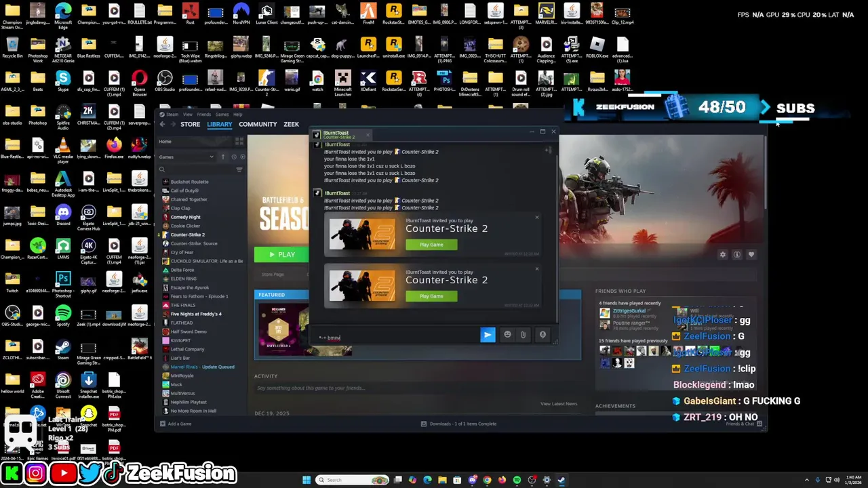Switch library to grid collections view icon
Image resolution: width=868 pixels, height=488 pixels.
tap(239, 142)
